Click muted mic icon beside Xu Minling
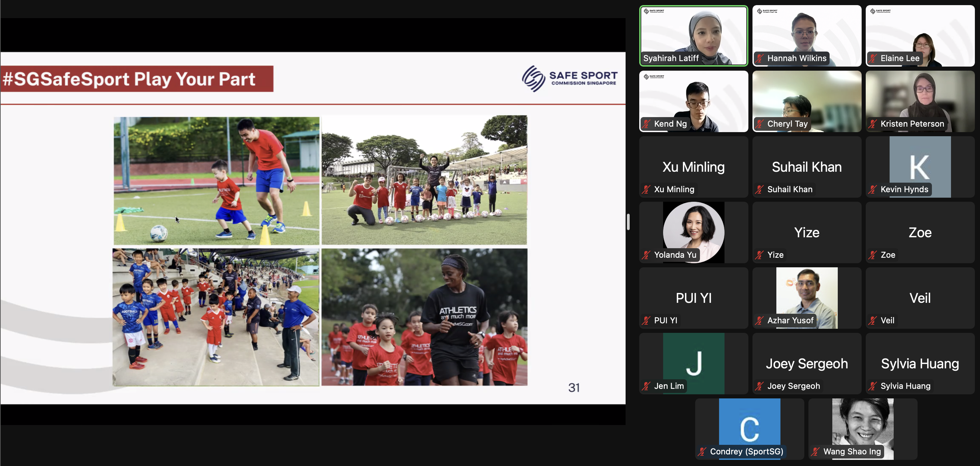 [646, 189]
